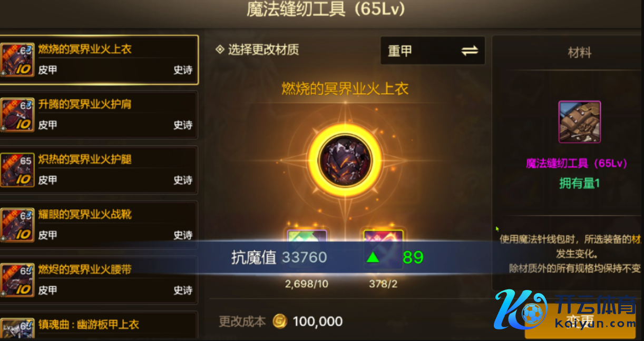Screen dimensions: 644x341
Task: Select the 升腾的冥界业火护肩 list entry
Action: click(x=99, y=115)
